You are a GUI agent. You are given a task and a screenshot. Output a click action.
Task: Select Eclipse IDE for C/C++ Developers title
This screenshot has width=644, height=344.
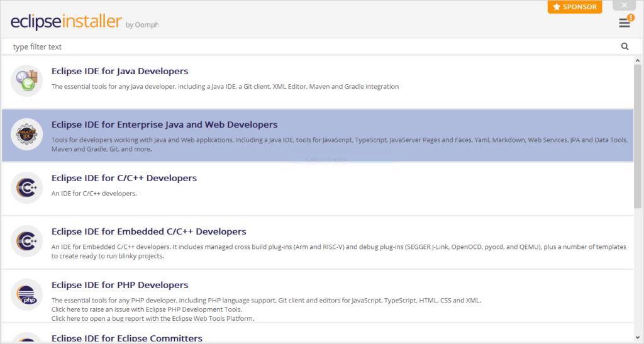click(x=124, y=178)
